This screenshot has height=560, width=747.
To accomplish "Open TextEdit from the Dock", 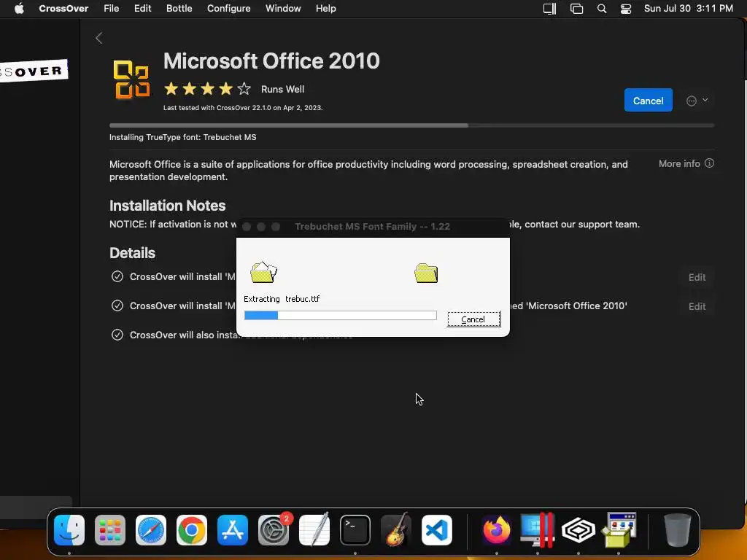I will [314, 529].
